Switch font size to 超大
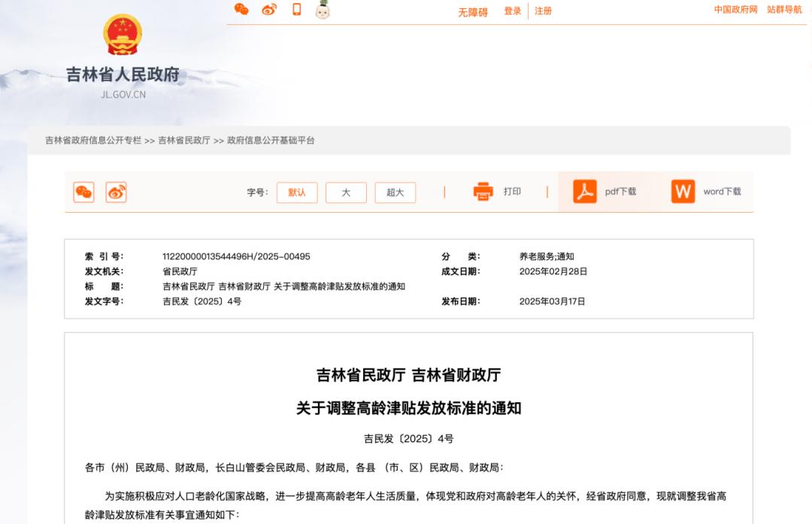The image size is (812, 524). click(395, 192)
